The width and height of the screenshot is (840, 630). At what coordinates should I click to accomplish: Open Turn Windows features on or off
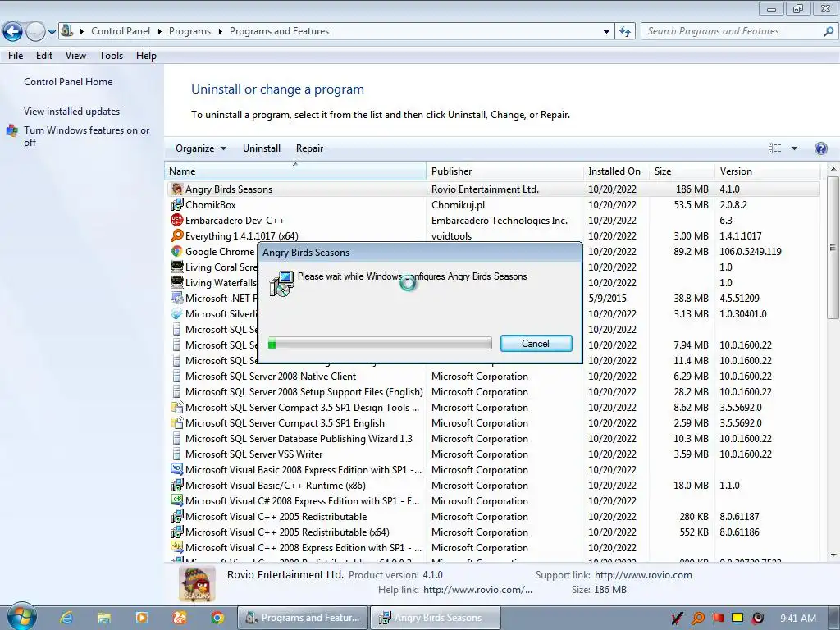click(x=86, y=136)
